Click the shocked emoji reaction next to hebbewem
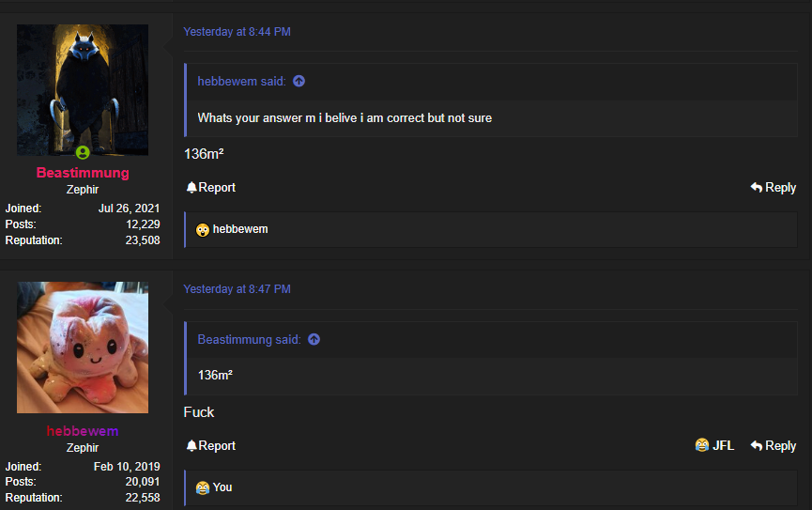The width and height of the screenshot is (812, 510). pos(203,229)
